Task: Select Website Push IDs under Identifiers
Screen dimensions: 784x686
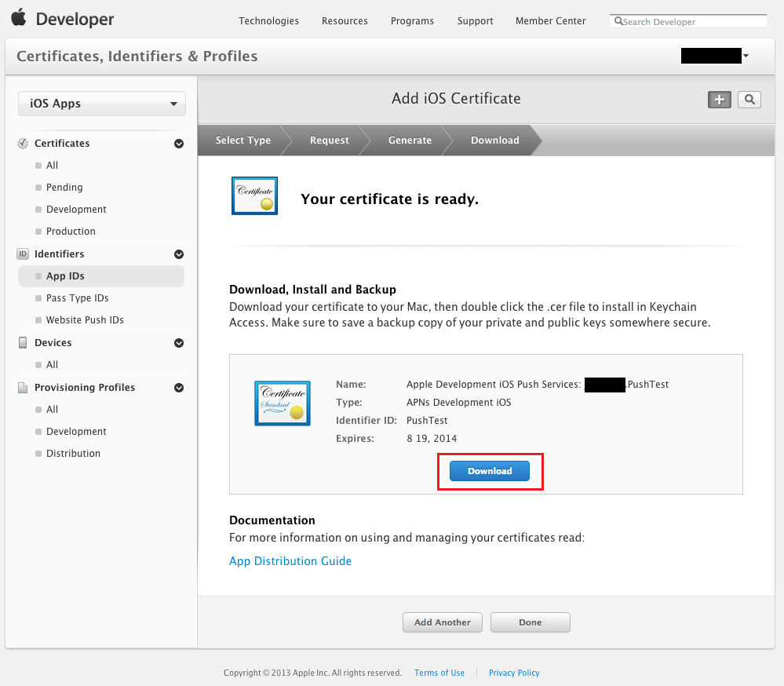Action: point(85,320)
